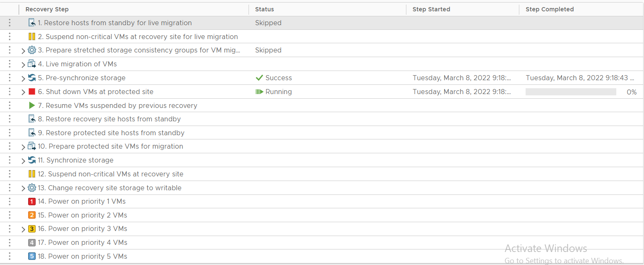Expand the Shut down VMs at protected site step
This screenshot has width=644, height=265.
point(23,92)
